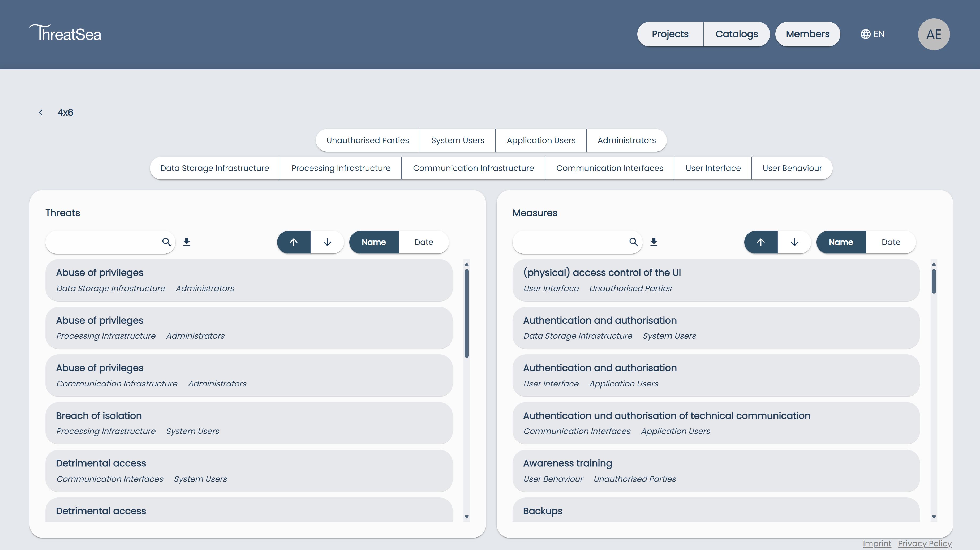Toggle the User Behaviour filter chip
Screen dimensions: 980x550
[x=792, y=168]
